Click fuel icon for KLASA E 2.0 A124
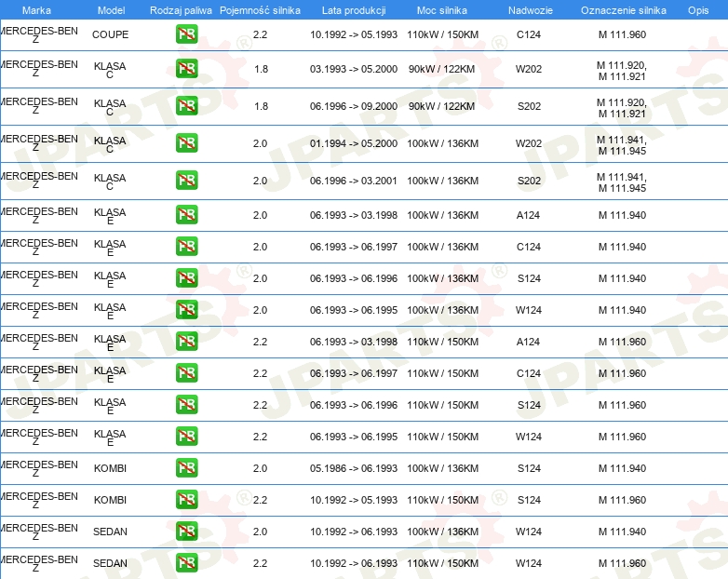 pyautogui.click(x=187, y=215)
